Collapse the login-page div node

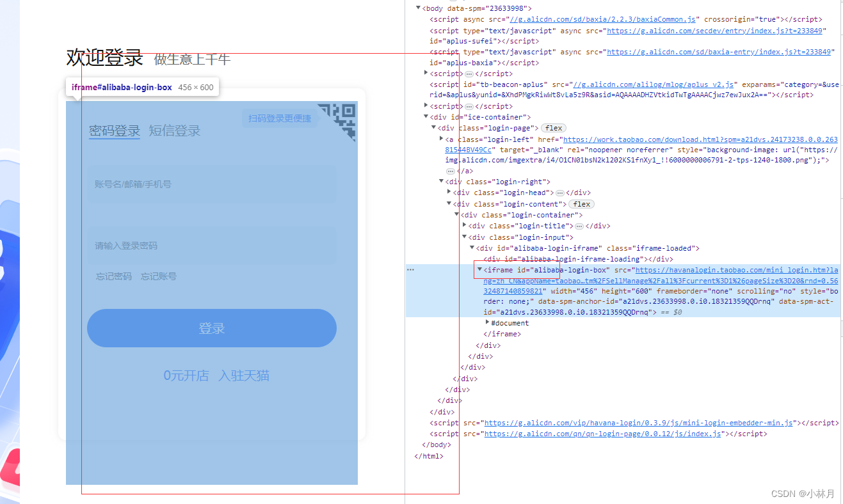click(x=434, y=128)
